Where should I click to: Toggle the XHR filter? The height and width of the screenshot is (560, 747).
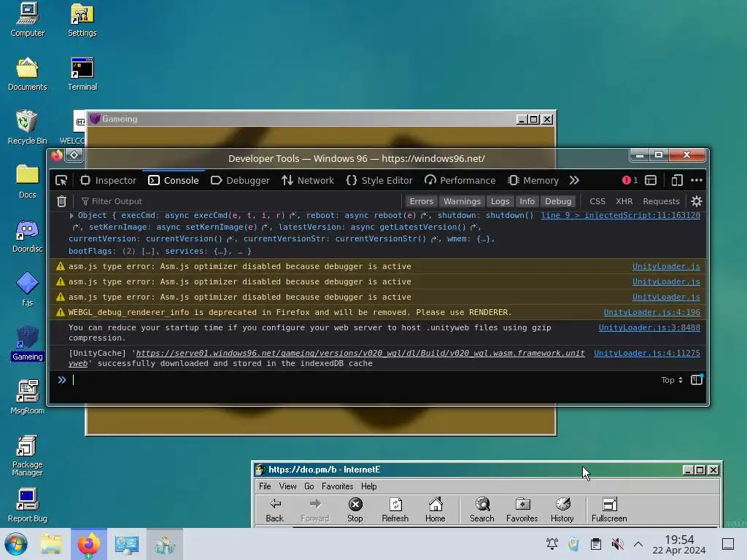click(x=624, y=201)
